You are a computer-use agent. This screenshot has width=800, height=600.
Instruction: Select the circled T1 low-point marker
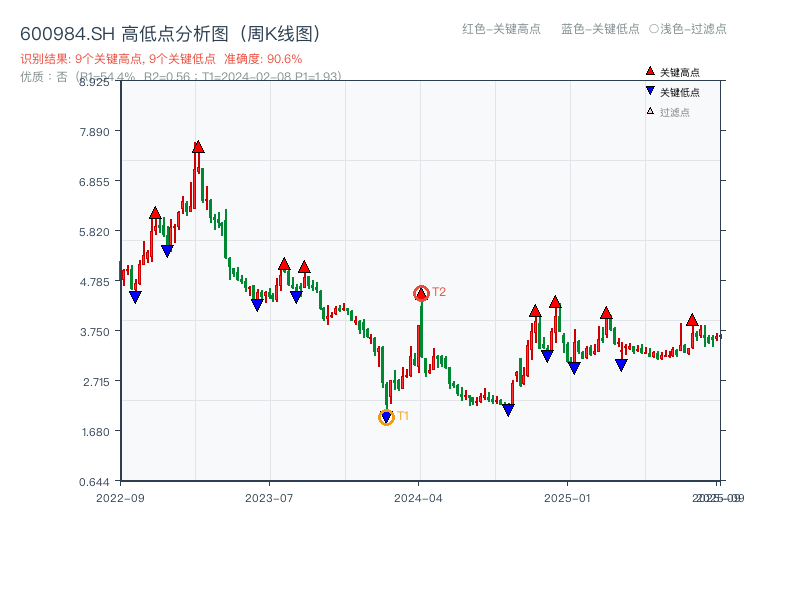click(x=387, y=416)
